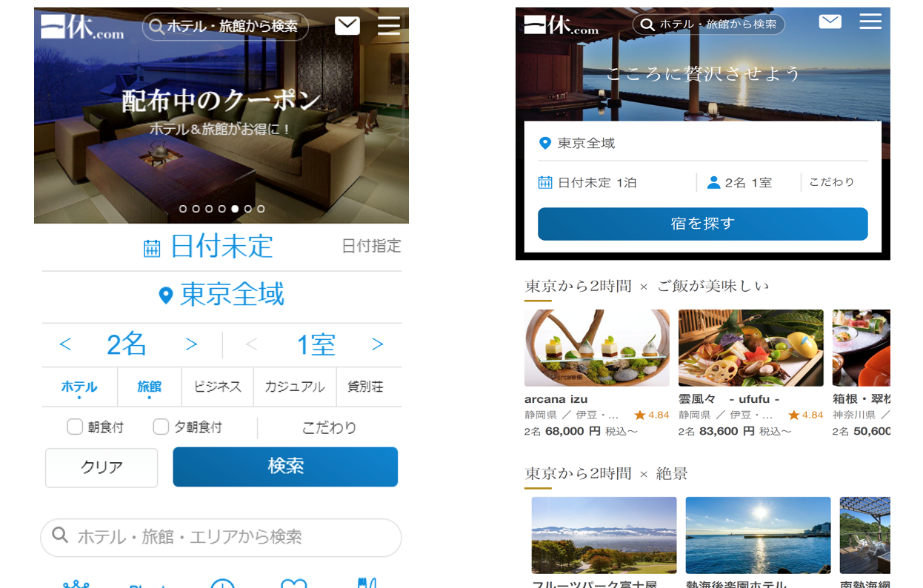Click location pin beside large 東京全域 text
The image size is (923, 588).
tap(167, 296)
